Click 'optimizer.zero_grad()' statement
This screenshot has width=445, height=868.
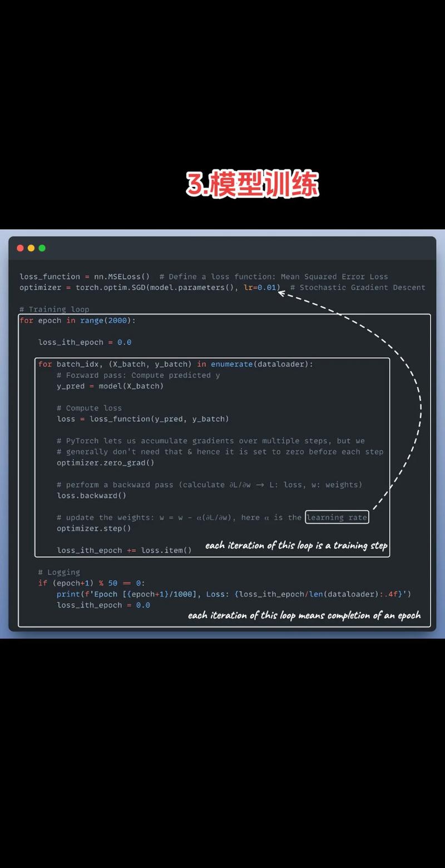pyautogui.click(x=105, y=462)
